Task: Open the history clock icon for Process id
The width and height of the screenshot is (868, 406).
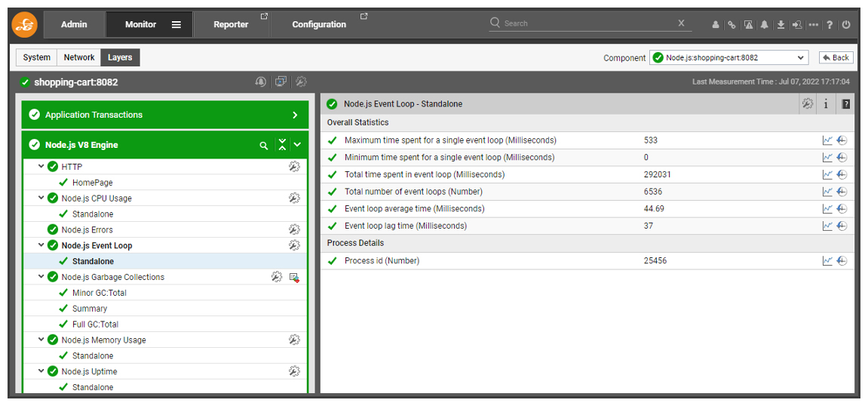Action: tap(842, 260)
